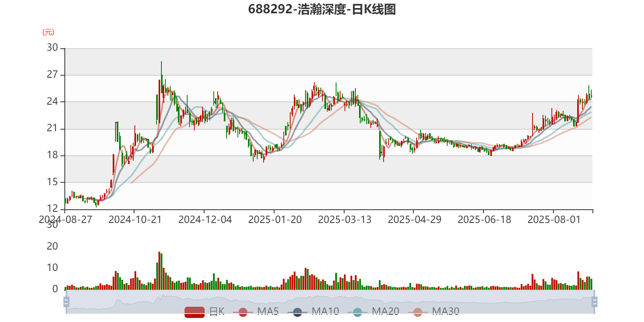Click the highest candlestick peak near 28.5
Screen dimensions: 644x322
[161, 76]
